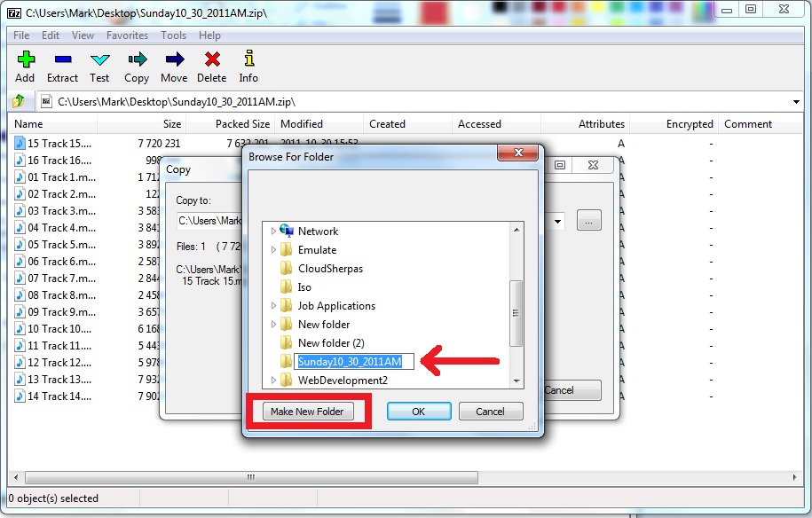Open the Tools menu

pyautogui.click(x=173, y=35)
